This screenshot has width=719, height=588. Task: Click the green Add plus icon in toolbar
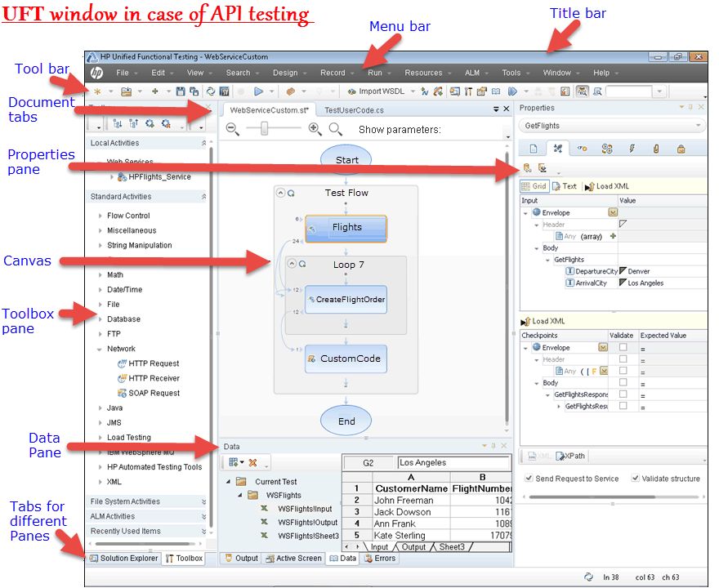point(155,91)
